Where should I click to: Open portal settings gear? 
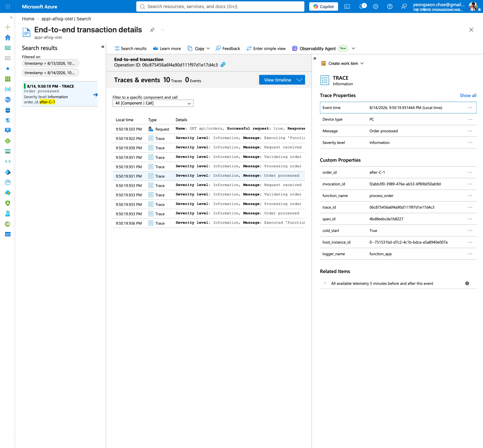[x=376, y=6]
